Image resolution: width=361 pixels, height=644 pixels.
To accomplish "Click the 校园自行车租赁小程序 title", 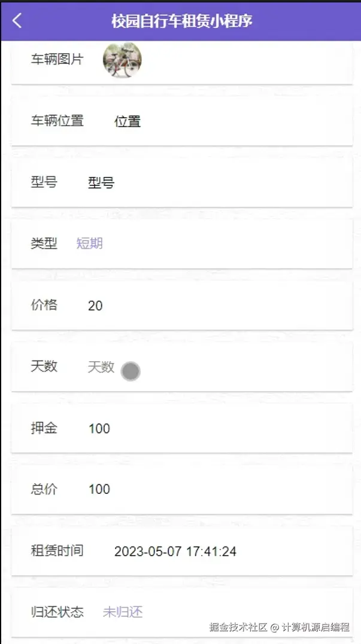I will pos(182,21).
